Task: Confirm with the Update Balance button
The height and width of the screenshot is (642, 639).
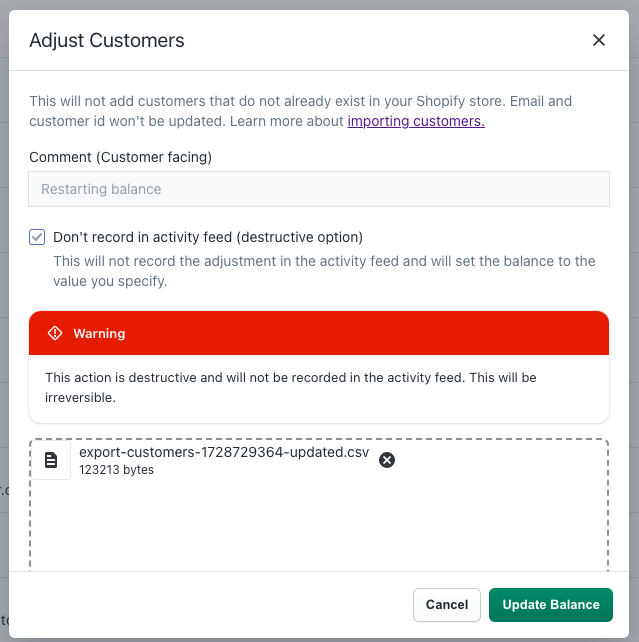Action: tap(551, 605)
